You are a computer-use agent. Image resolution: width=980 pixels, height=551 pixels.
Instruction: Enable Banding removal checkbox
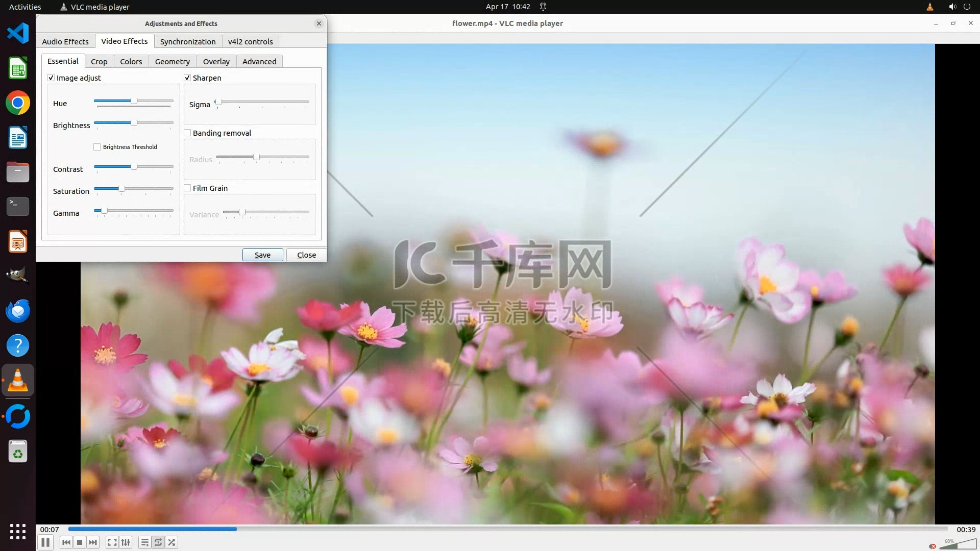pos(187,133)
